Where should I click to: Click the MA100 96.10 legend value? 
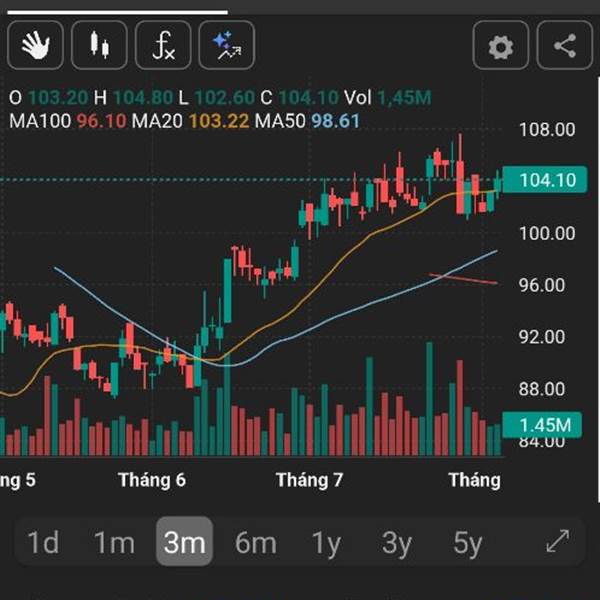(67, 121)
